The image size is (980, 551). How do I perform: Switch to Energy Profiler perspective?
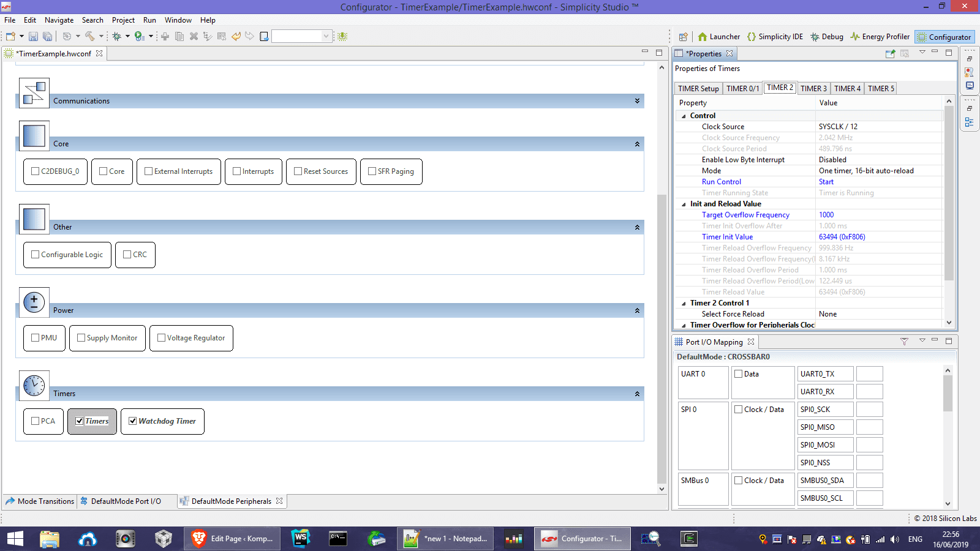click(880, 37)
